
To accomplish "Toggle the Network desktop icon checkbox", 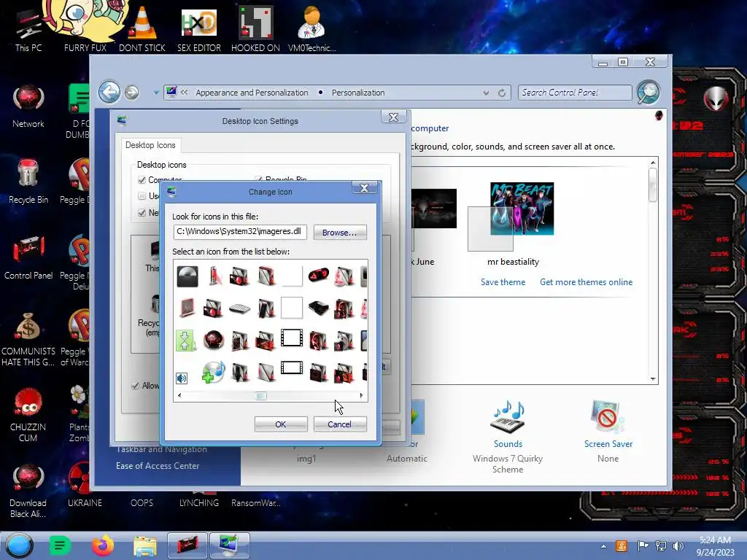I will tap(142, 212).
